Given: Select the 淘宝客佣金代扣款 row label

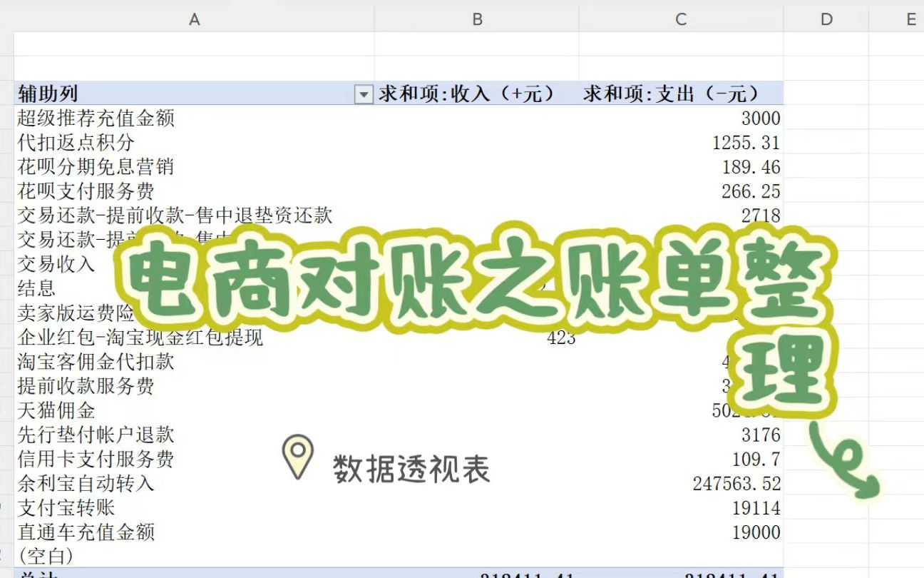Looking at the screenshot, I should coord(96,361).
